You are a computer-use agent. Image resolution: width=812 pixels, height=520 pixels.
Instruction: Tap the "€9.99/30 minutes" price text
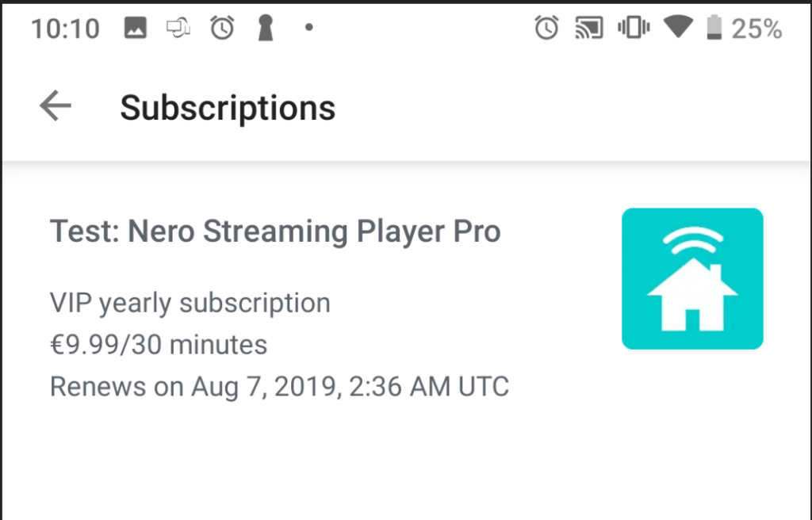point(158,344)
